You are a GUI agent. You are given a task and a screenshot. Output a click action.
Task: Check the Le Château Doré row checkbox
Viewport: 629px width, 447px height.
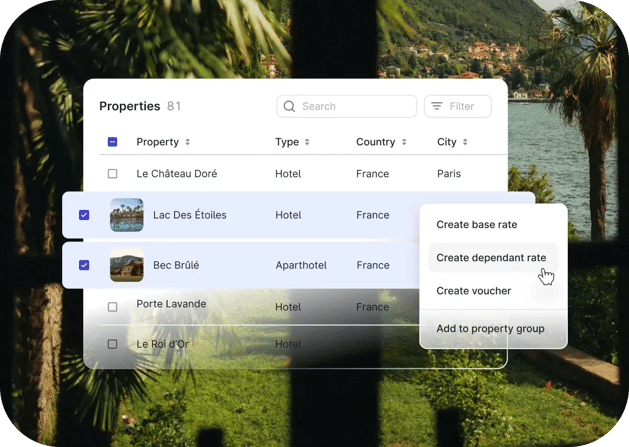(x=112, y=174)
